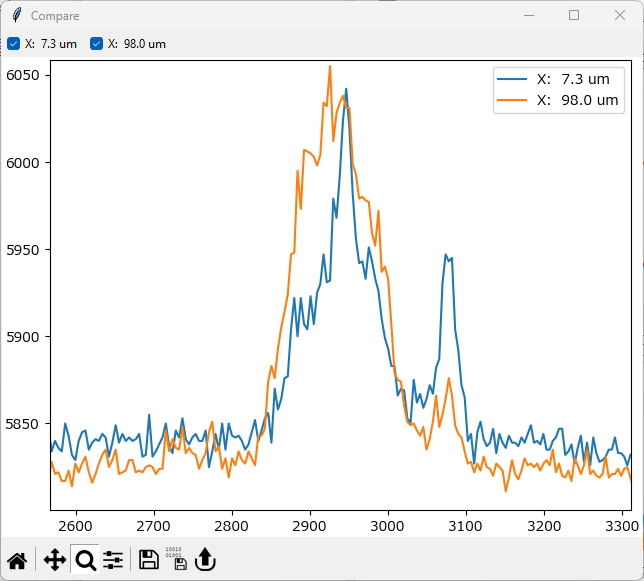Toggle the Zoom to rectangle tool
Screen dimensions: 644x581
coord(86,560)
